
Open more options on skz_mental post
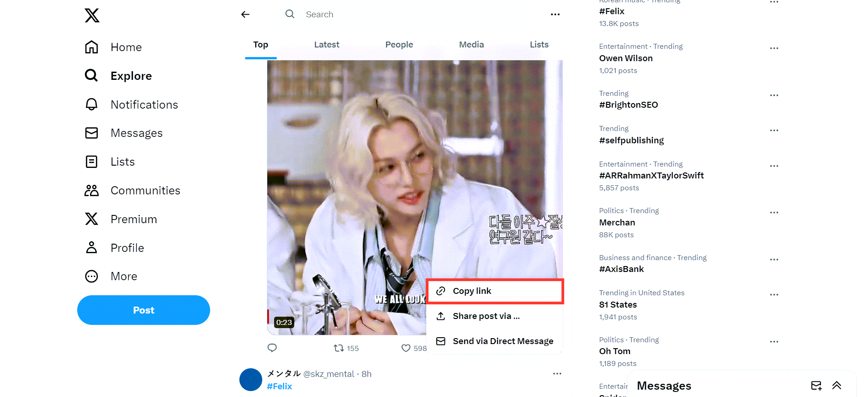pyautogui.click(x=557, y=374)
